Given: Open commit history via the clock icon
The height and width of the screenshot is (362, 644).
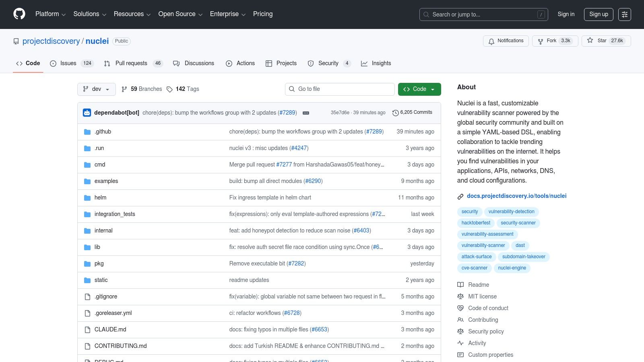Looking at the screenshot, I should (395, 113).
